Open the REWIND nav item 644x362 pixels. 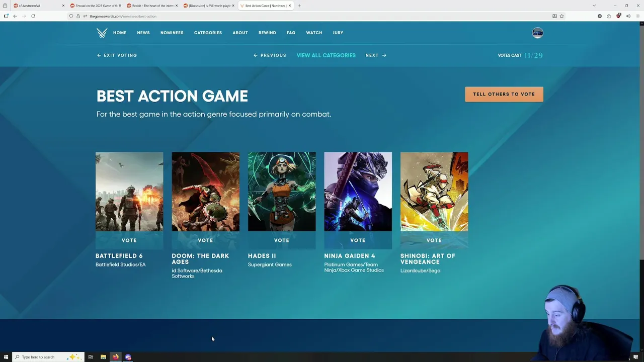[x=267, y=33]
